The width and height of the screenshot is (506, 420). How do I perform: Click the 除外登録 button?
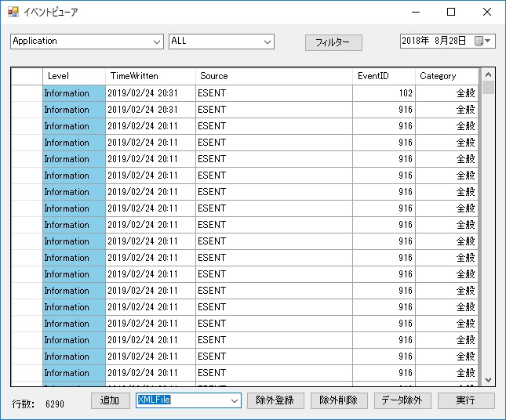pyautogui.click(x=275, y=400)
